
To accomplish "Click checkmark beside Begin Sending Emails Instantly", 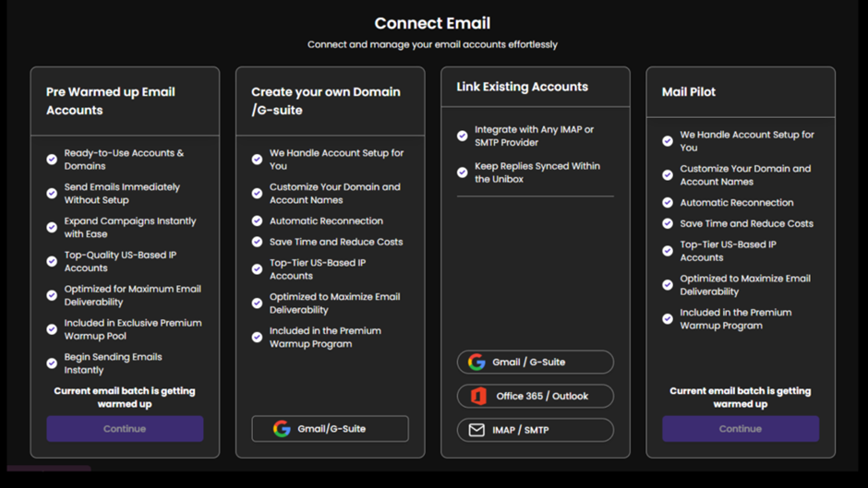I will click(x=52, y=363).
